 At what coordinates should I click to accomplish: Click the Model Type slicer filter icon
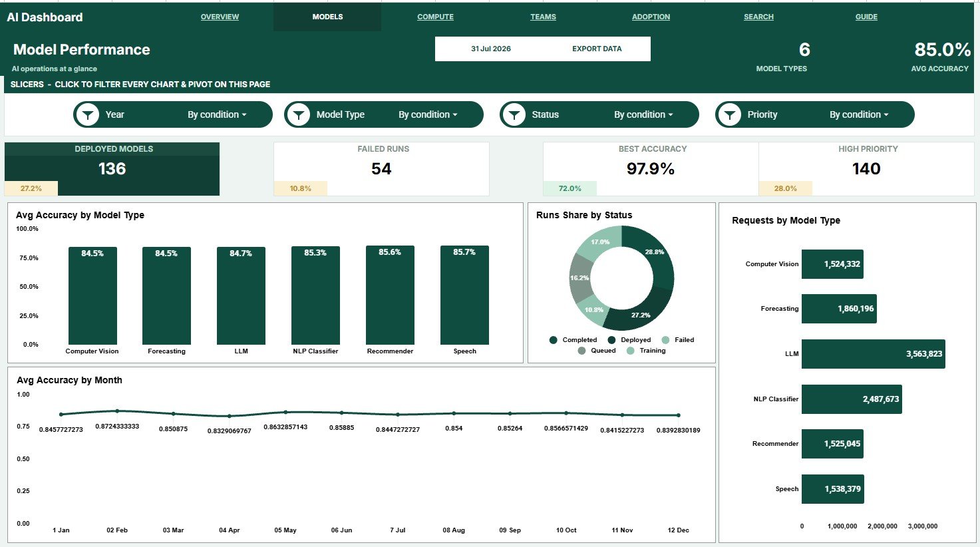299,114
